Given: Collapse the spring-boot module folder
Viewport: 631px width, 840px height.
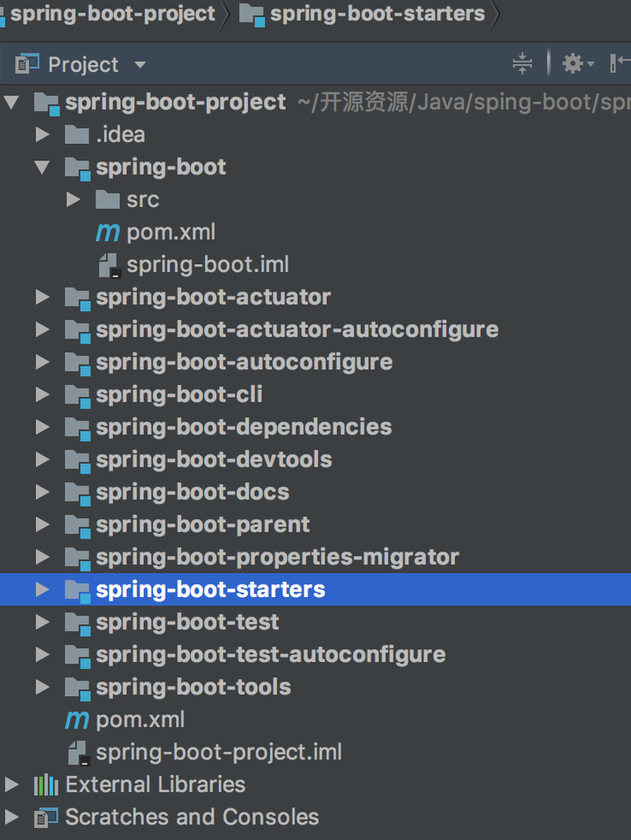Looking at the screenshot, I should (x=42, y=167).
